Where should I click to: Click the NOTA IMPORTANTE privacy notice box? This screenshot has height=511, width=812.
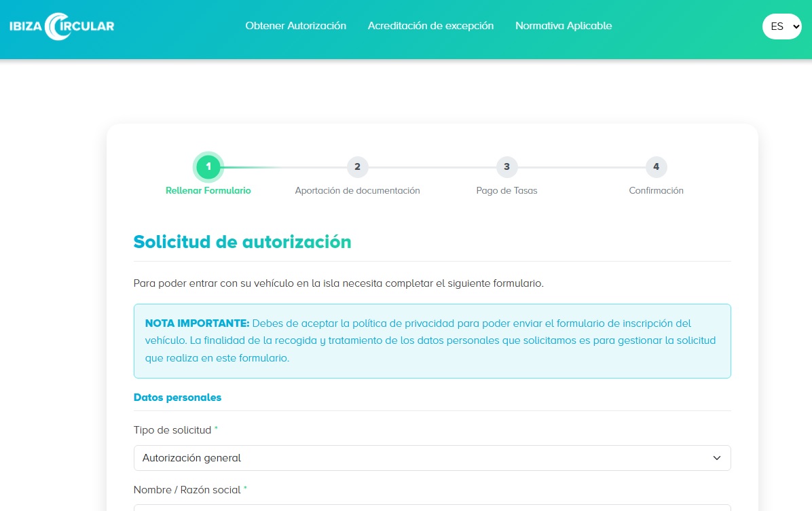[x=432, y=340]
